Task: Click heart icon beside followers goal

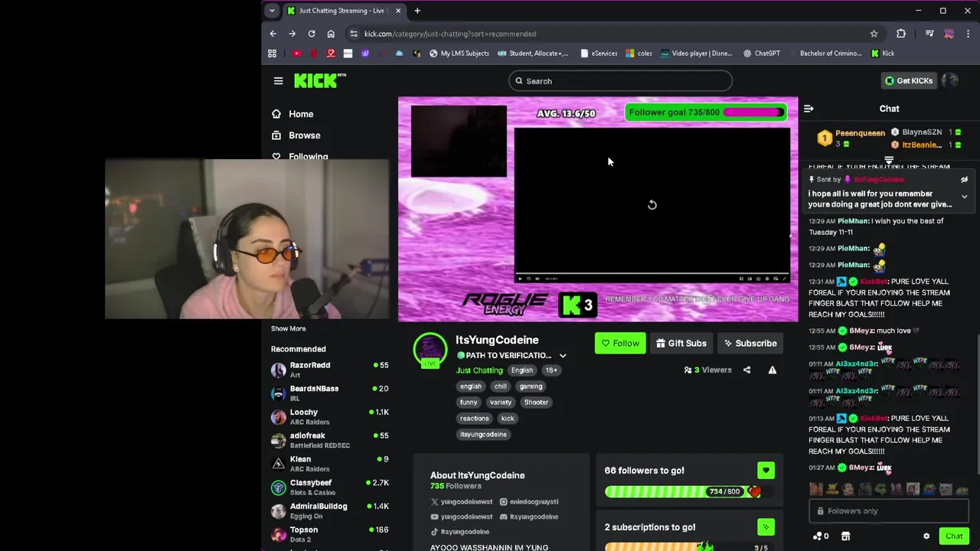Action: coord(766,471)
